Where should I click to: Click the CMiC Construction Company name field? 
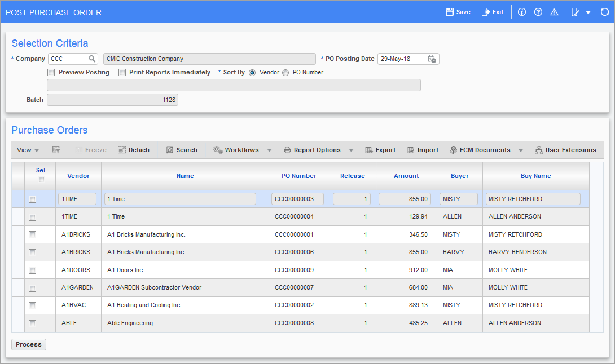click(x=209, y=59)
